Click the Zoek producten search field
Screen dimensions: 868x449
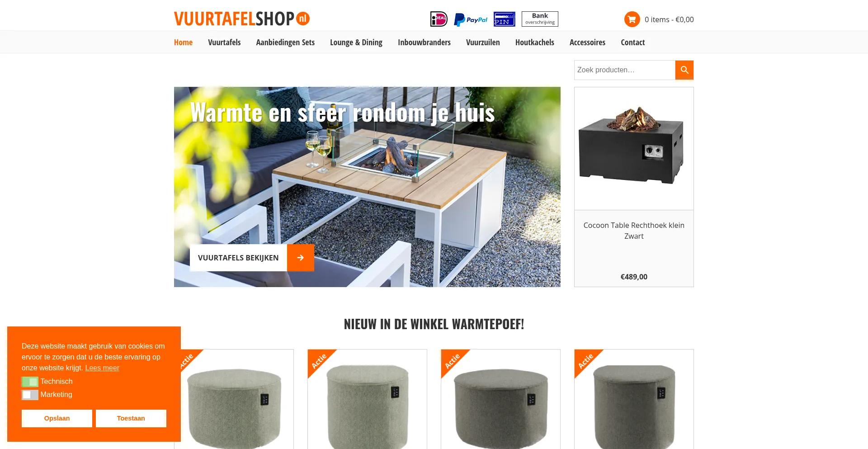click(x=625, y=70)
